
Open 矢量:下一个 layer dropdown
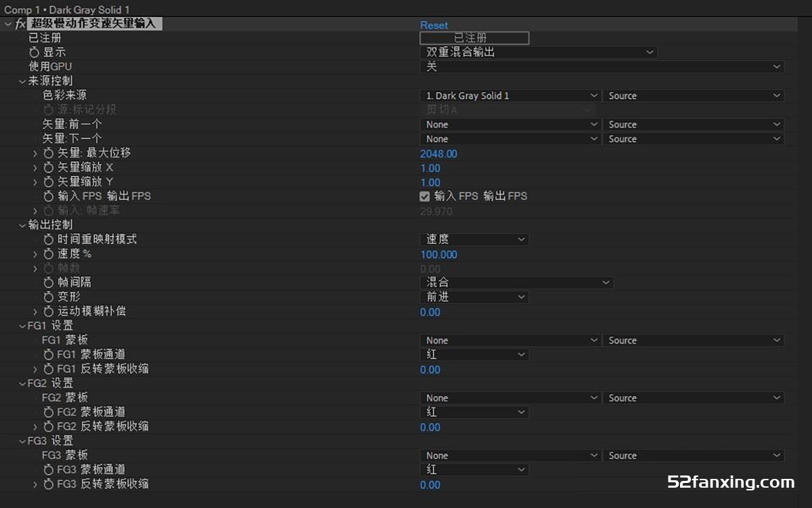pos(510,139)
